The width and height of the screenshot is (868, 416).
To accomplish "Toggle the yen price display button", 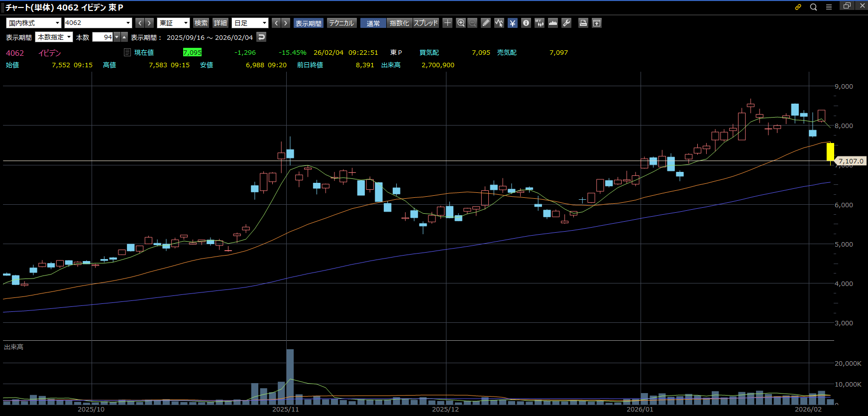I will pyautogui.click(x=513, y=23).
